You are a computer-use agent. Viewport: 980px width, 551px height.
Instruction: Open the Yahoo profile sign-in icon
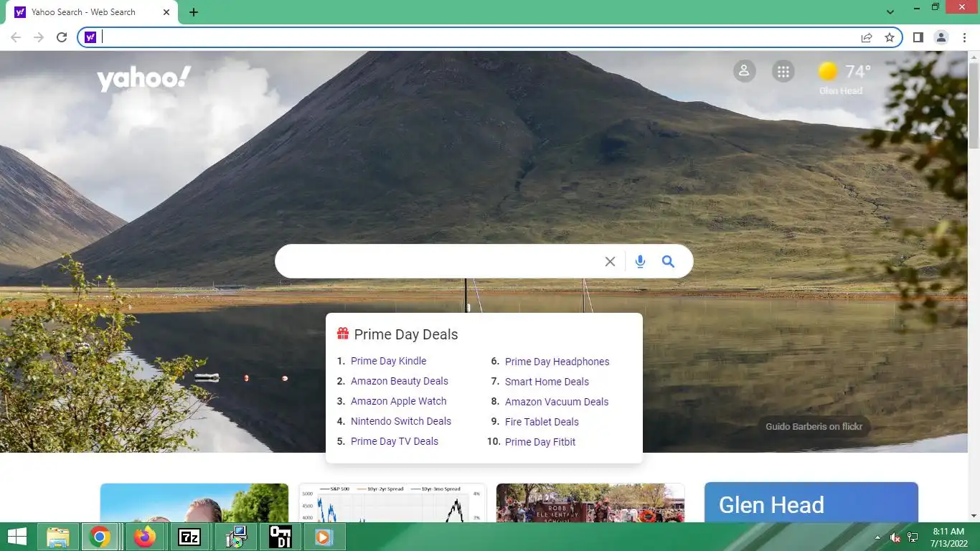tap(744, 71)
